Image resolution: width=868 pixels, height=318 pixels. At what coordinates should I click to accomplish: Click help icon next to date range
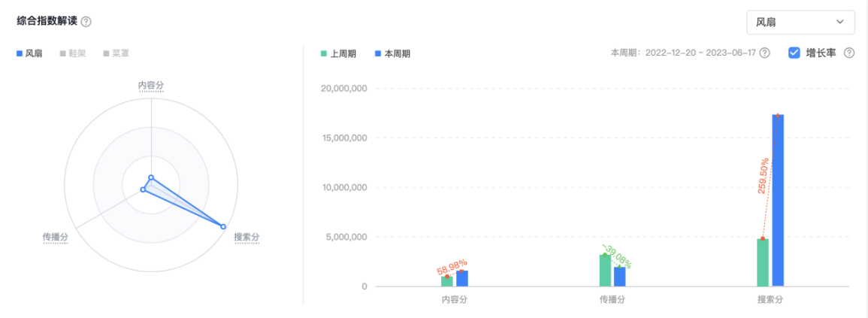coord(764,53)
